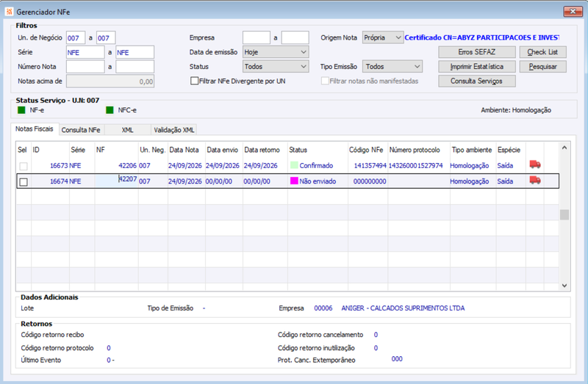The width and height of the screenshot is (588, 384).
Task: Click protocol number 143260001527974
Action: pyautogui.click(x=415, y=166)
